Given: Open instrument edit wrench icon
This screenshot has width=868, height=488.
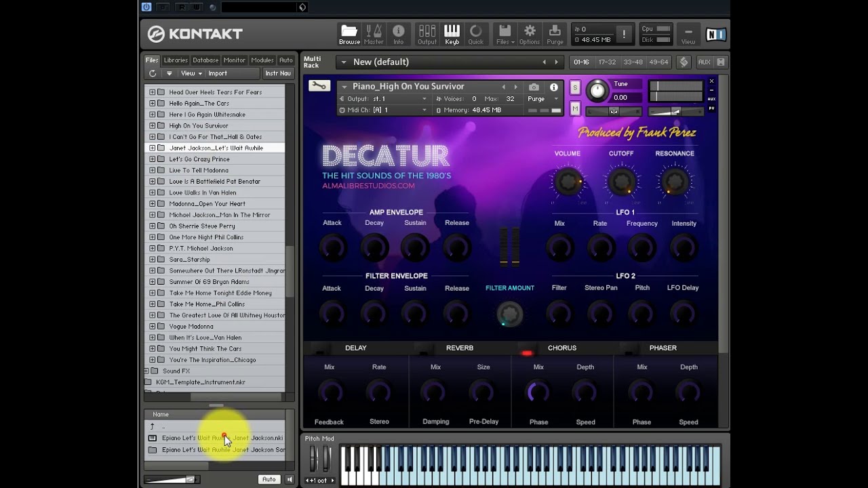Looking at the screenshot, I should [319, 86].
